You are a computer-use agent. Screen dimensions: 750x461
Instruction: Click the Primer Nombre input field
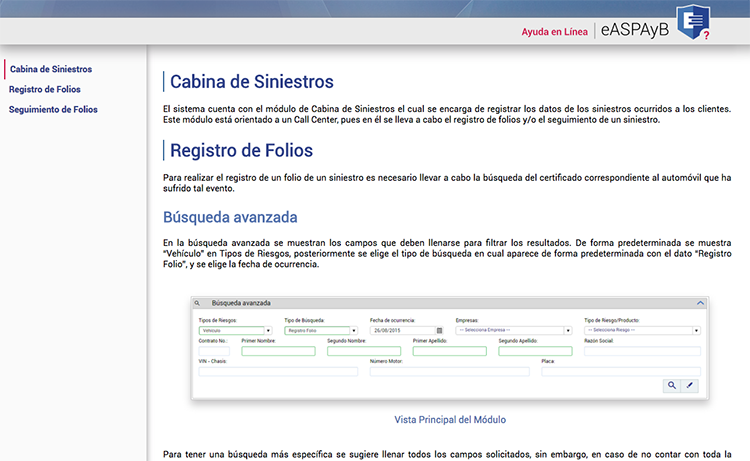tap(278, 351)
